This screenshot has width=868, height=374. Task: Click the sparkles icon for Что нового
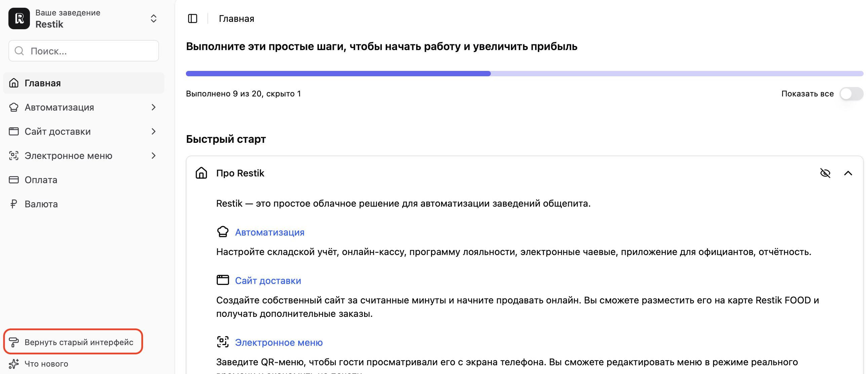point(13,364)
